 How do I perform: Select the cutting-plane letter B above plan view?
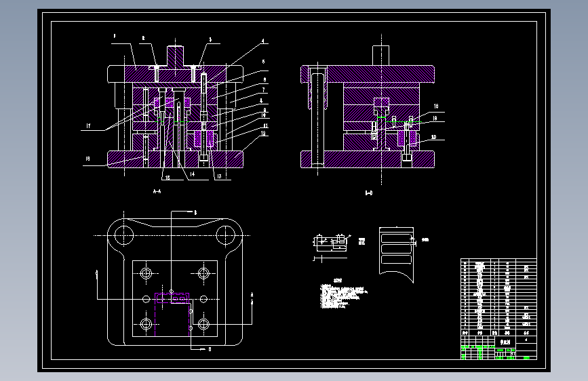(x=195, y=213)
